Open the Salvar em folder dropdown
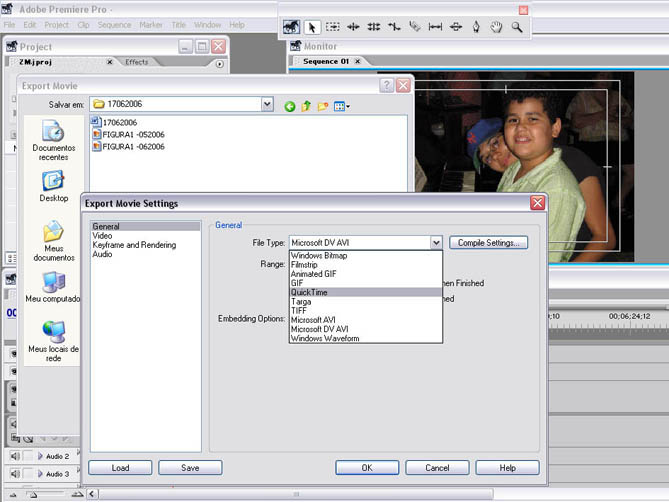This screenshot has width=669, height=502. pos(267,104)
